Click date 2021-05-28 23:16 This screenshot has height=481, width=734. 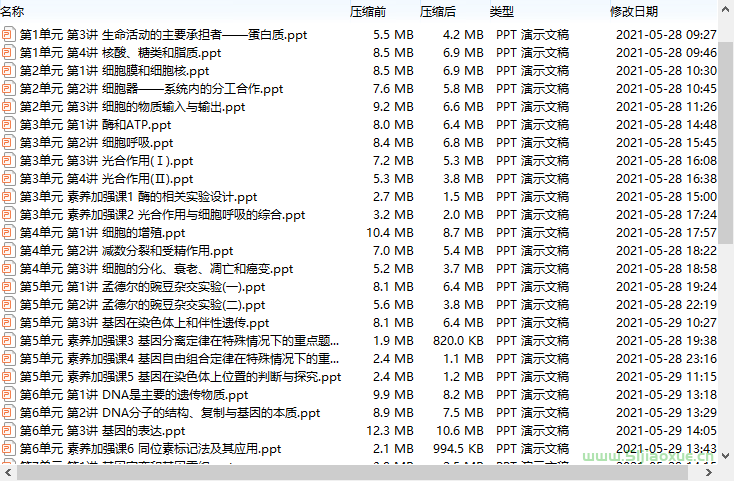click(666, 359)
